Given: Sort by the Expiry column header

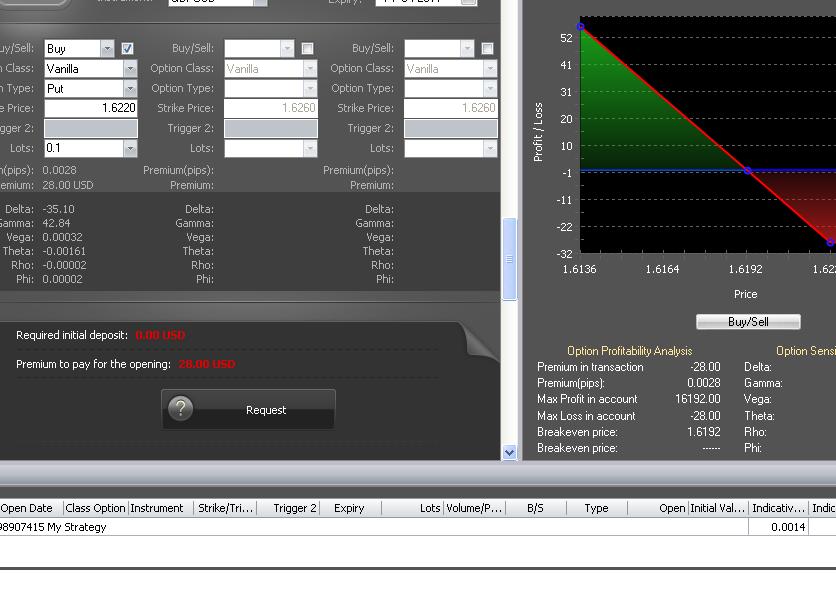Looking at the screenshot, I should 349,508.
